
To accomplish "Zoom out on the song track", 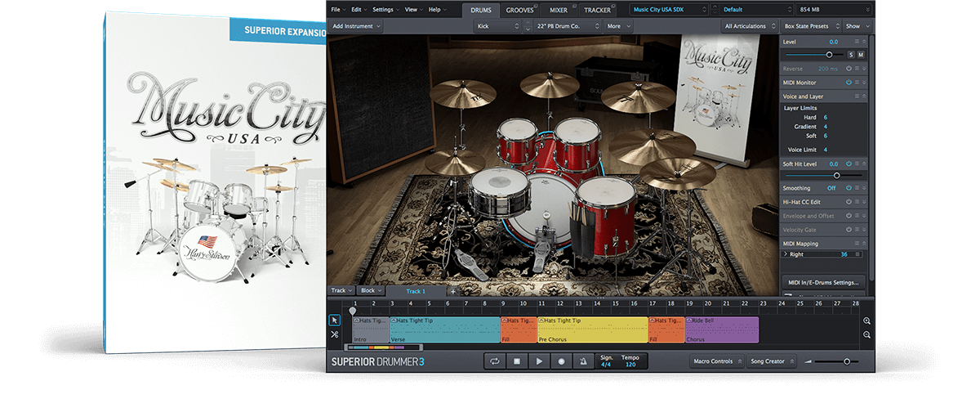I will [x=866, y=334].
